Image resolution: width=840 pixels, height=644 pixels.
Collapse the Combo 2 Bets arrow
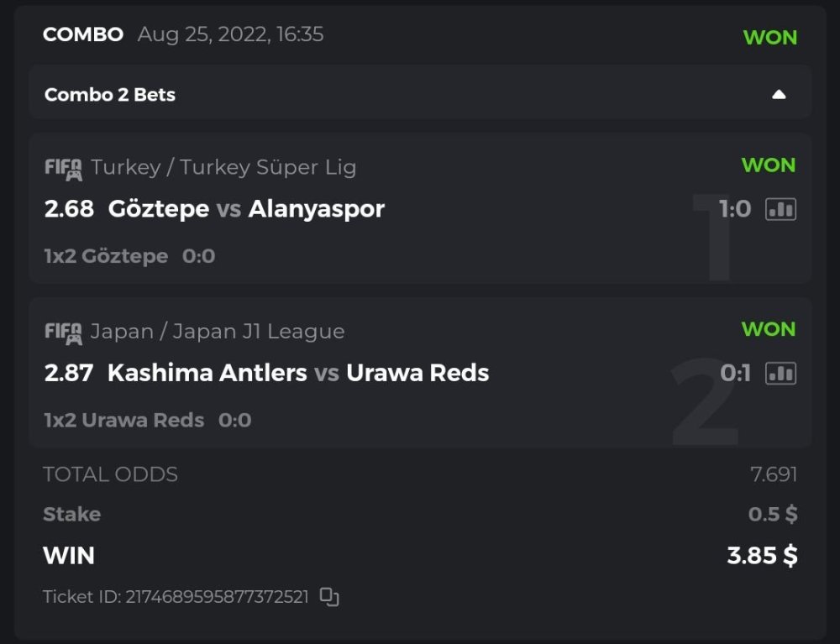click(779, 94)
